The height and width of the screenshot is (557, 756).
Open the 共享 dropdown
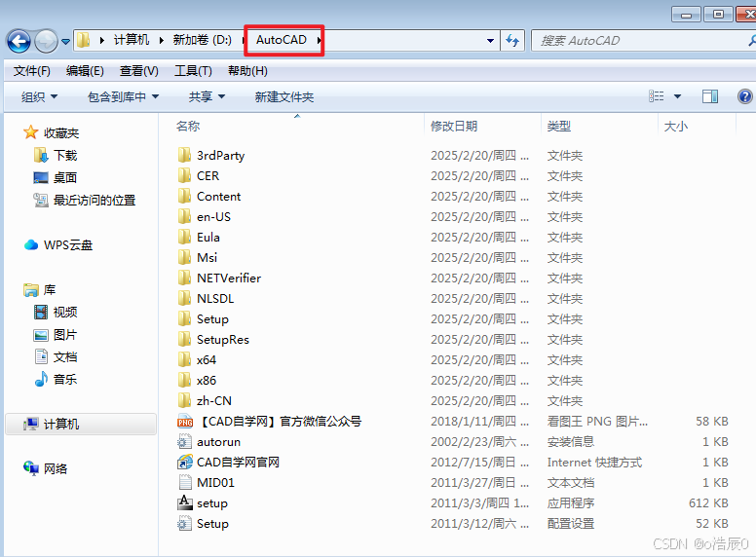(x=207, y=96)
